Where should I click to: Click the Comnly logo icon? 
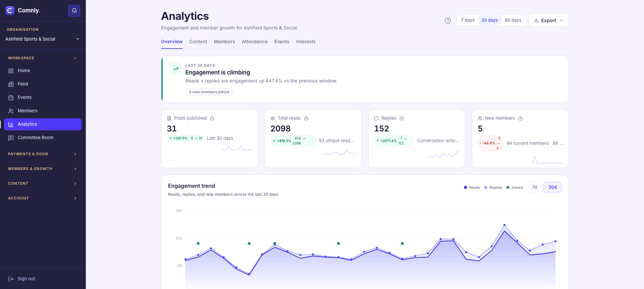10,10
